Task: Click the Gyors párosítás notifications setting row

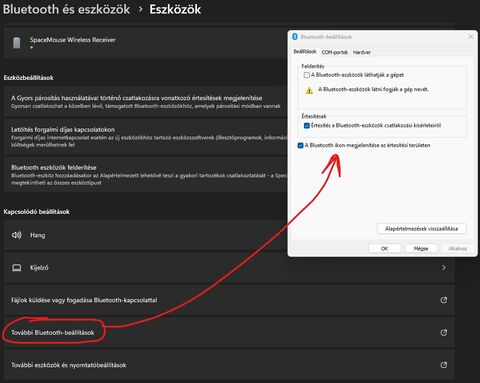Action: pos(146,101)
